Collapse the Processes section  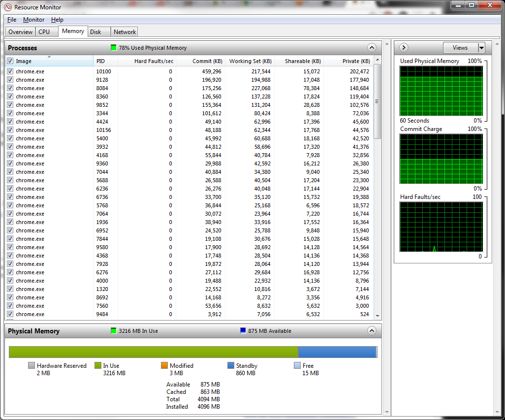372,48
